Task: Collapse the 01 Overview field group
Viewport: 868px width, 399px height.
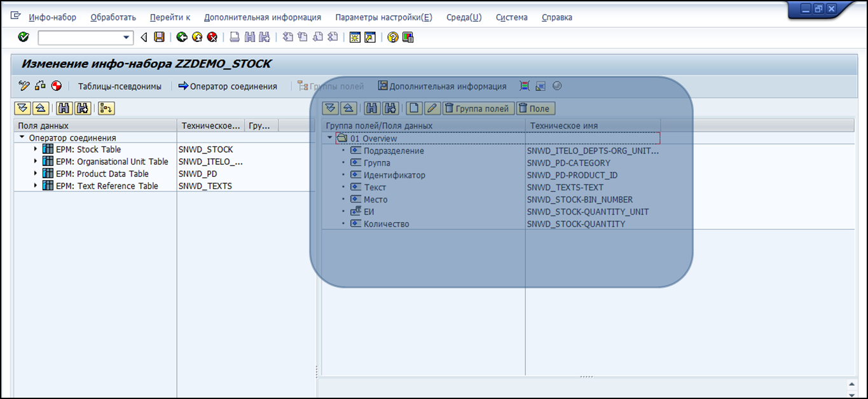Action: 329,138
